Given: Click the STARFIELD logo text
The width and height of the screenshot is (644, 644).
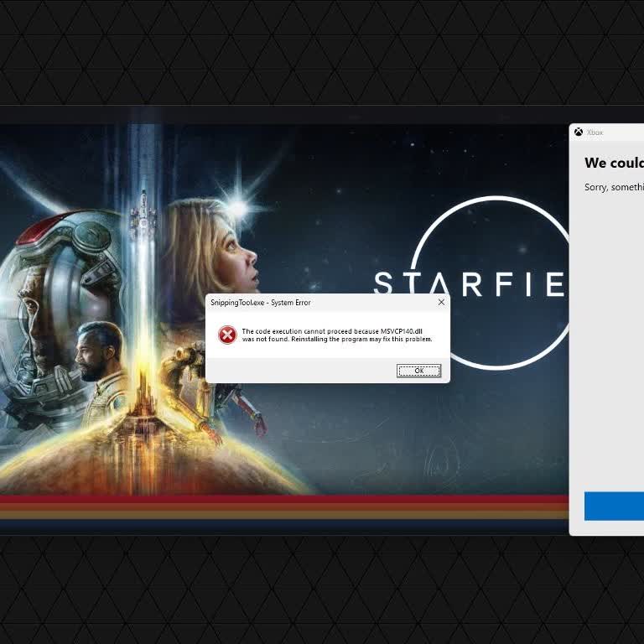Looking at the screenshot, I should click(470, 285).
